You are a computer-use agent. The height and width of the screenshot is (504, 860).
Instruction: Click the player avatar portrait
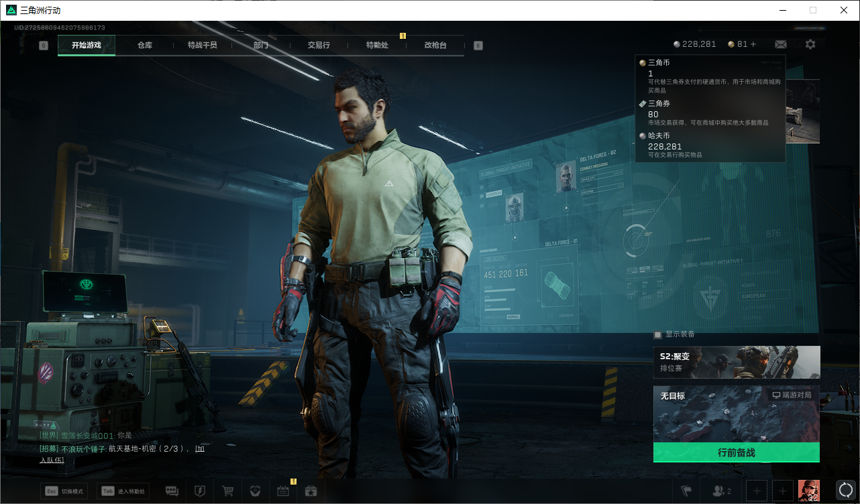click(809, 491)
